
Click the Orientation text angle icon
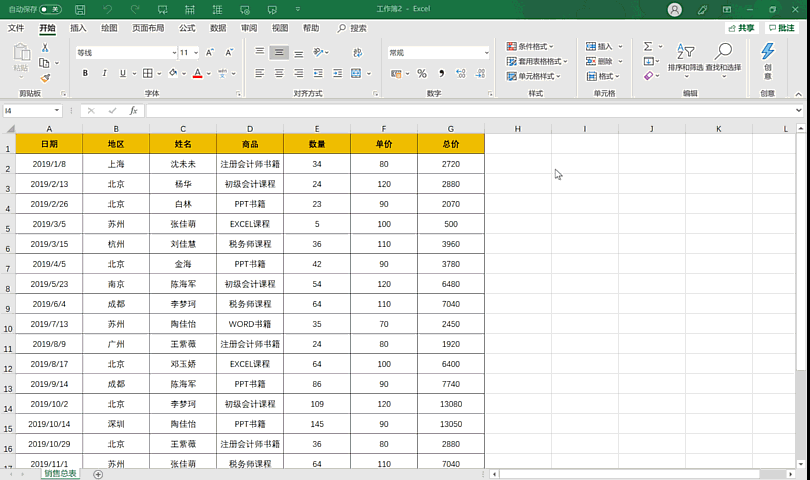click(318, 52)
